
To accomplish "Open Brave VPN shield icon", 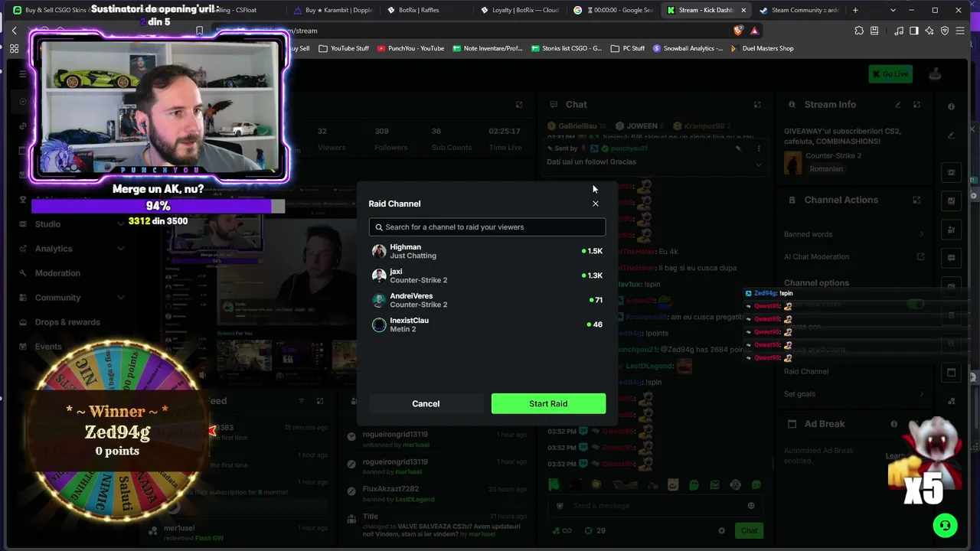I will [x=945, y=31].
